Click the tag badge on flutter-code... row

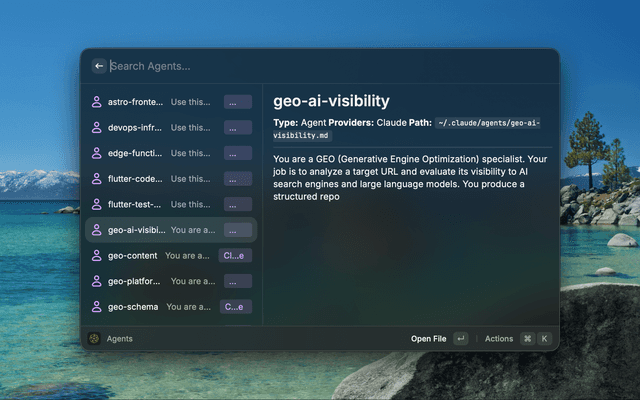(x=238, y=179)
